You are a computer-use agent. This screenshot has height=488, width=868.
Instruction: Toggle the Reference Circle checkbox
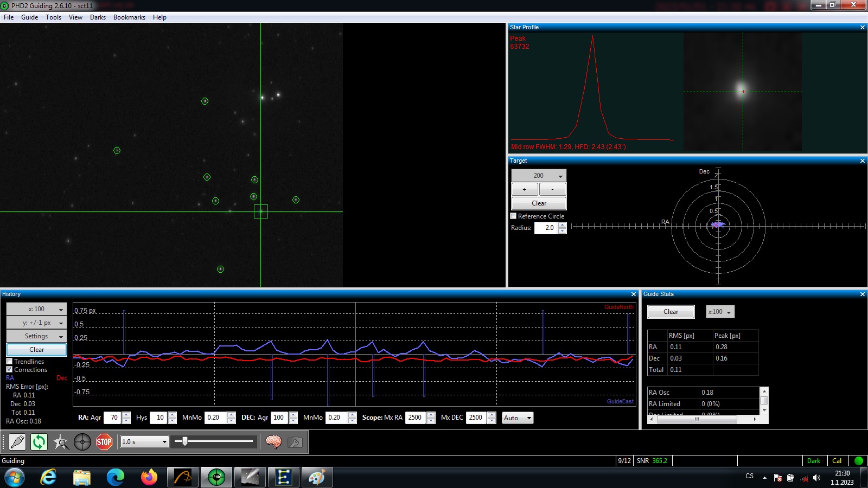513,216
